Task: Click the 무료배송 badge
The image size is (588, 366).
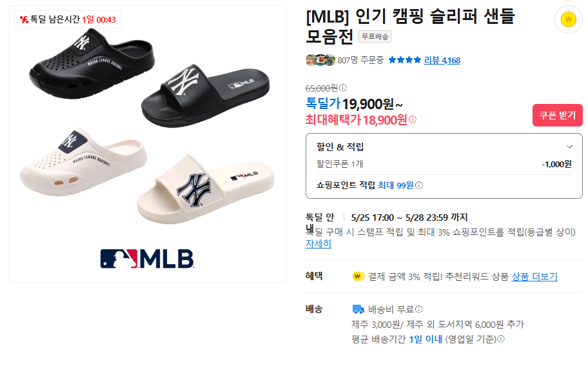Action: [375, 36]
